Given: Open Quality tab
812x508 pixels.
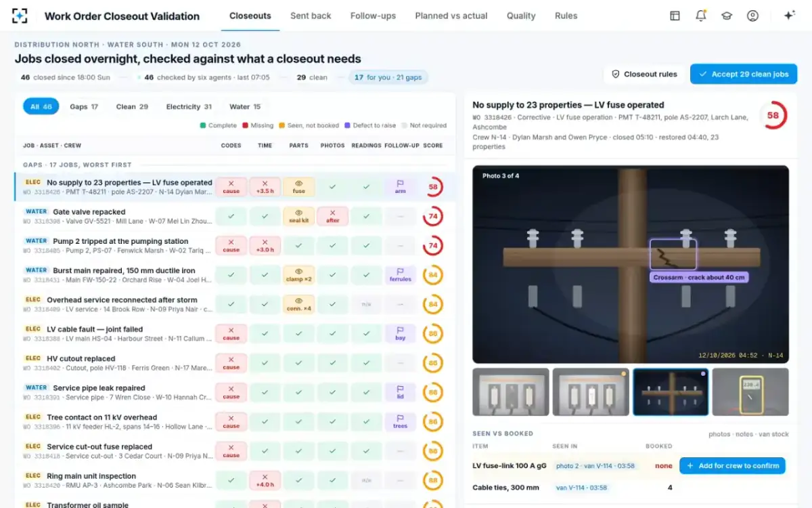Looking at the screenshot, I should click(x=521, y=16).
